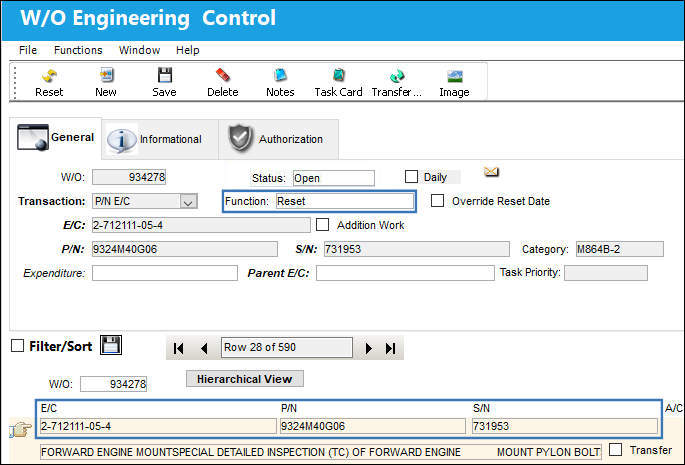The height and width of the screenshot is (465, 685).
Task: Check the Addition Work checkbox
Action: 322,224
